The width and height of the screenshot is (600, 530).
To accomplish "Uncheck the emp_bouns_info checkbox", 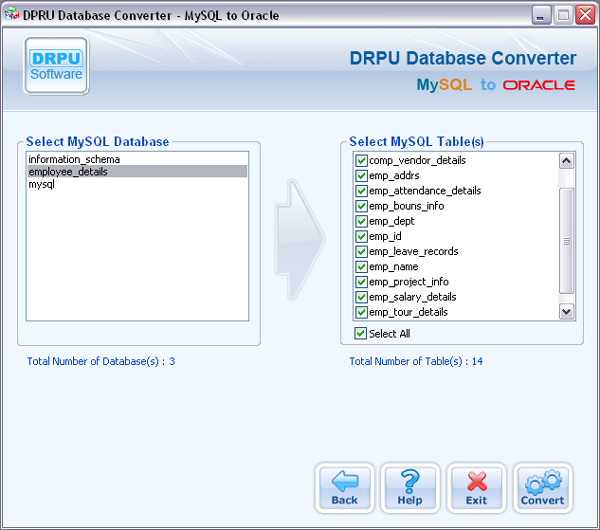I will 361,206.
